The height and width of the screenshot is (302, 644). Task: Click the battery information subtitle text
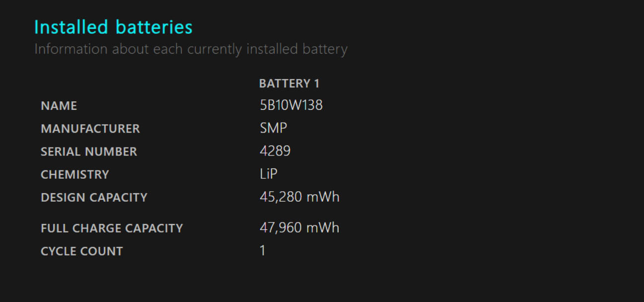pyautogui.click(x=191, y=49)
